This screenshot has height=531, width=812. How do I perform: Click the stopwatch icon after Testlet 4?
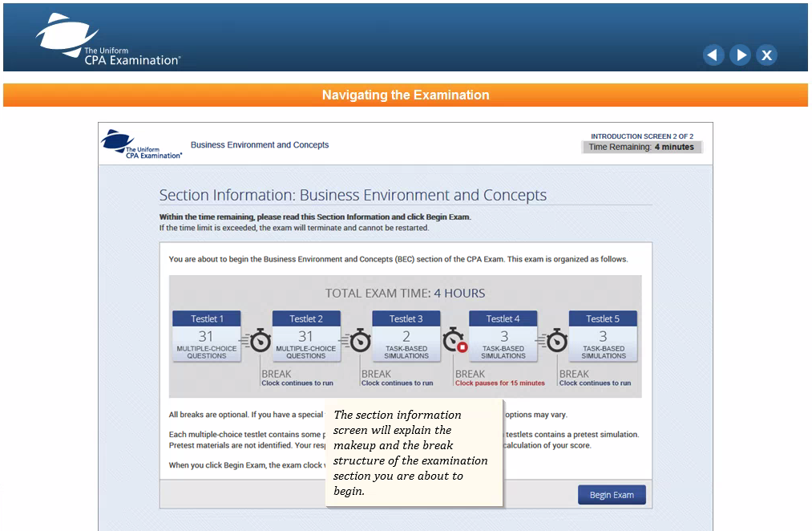556,341
